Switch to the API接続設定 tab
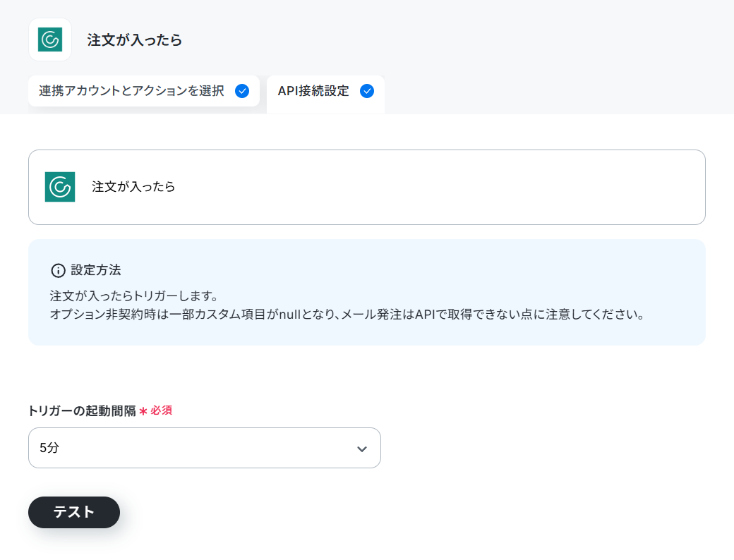Viewport: 734px width, 560px height. pos(326,92)
